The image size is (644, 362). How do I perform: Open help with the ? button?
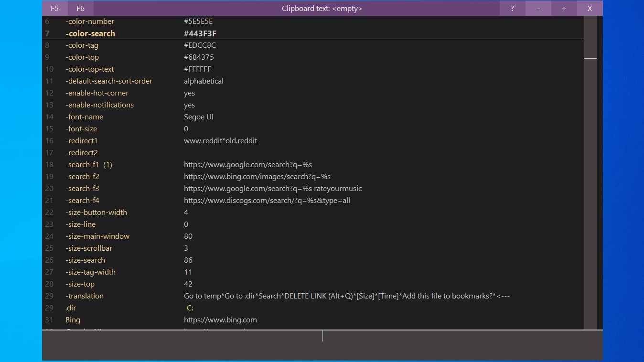(x=512, y=8)
